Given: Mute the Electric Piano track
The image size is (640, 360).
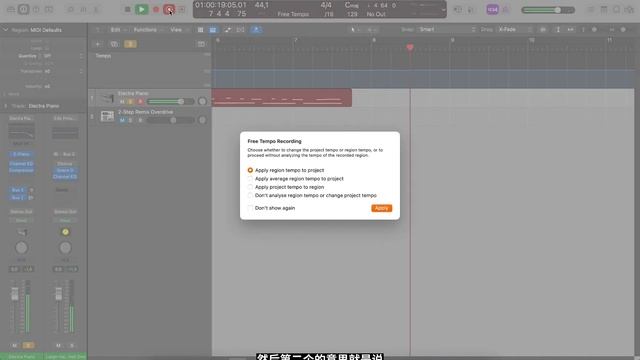Looking at the screenshot, I should 122,102.
